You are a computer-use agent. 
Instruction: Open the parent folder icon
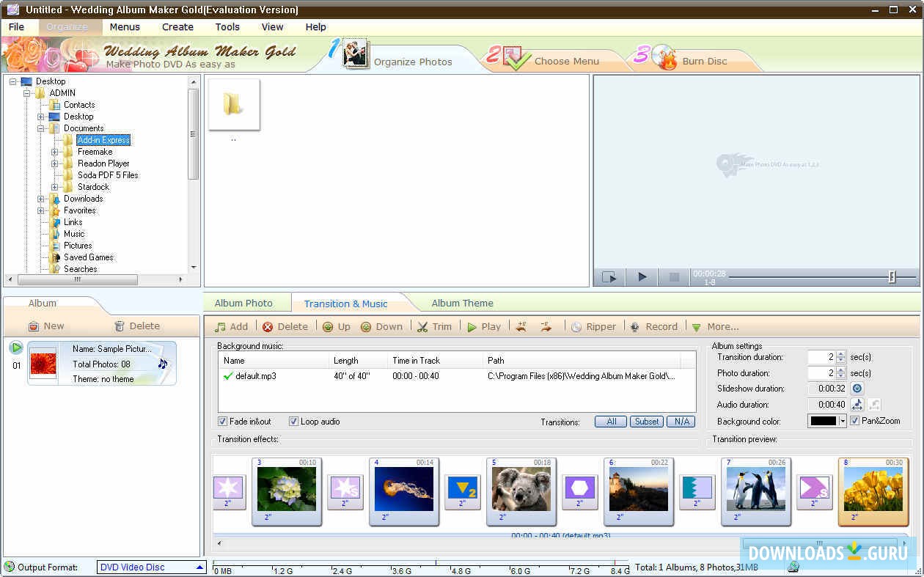(234, 104)
